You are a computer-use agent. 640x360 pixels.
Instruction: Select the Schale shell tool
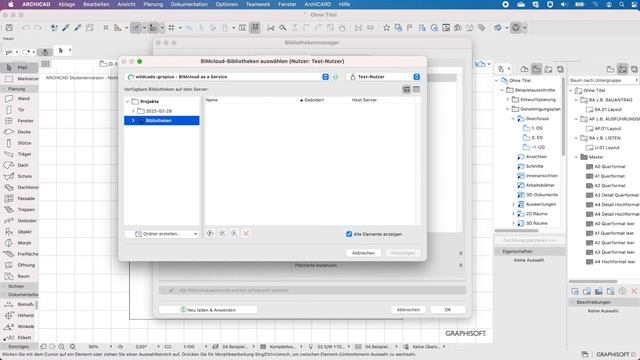[19, 176]
